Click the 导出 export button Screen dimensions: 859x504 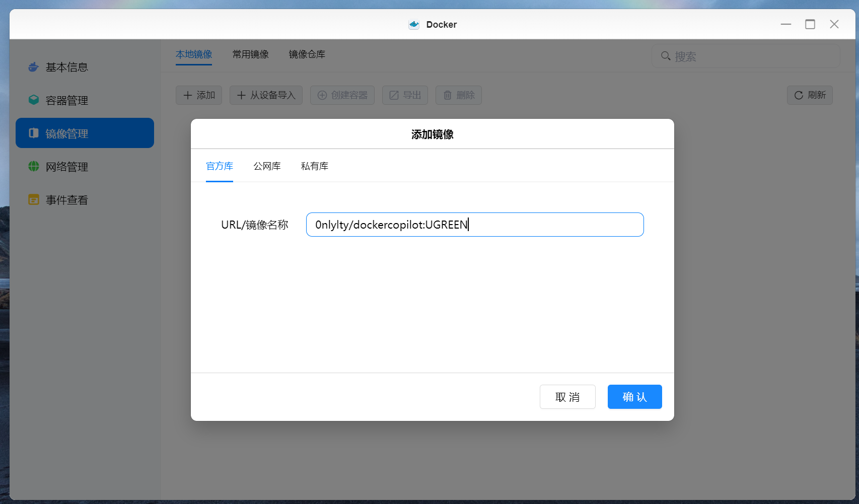[x=405, y=95]
